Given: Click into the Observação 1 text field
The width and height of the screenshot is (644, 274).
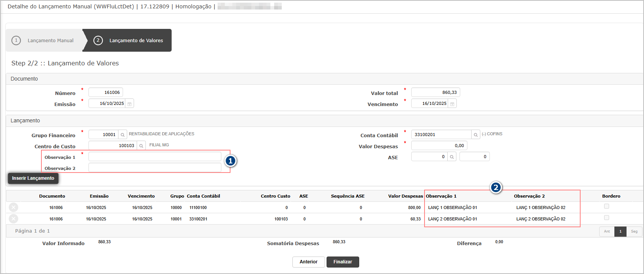Looking at the screenshot, I should 155,157.
